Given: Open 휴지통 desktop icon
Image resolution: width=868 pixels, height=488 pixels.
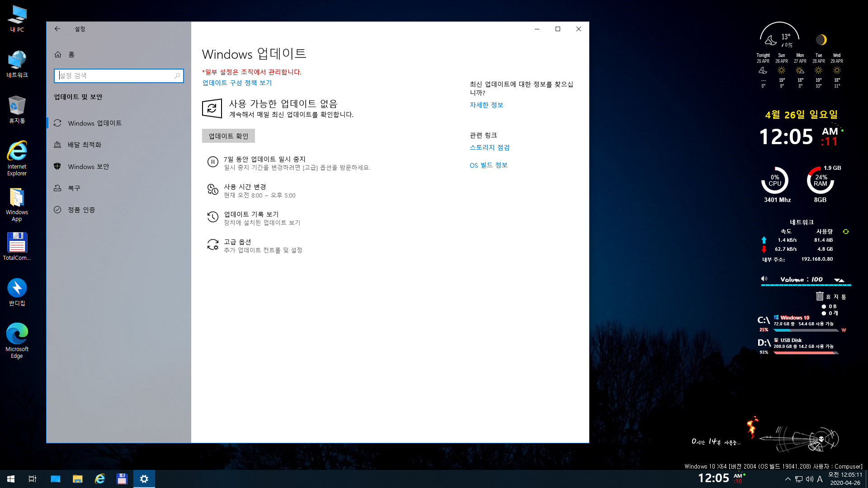Looking at the screenshot, I should pos(17,110).
